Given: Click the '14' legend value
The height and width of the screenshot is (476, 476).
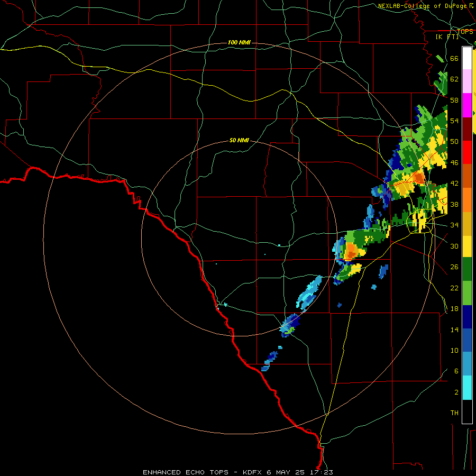Looking at the screenshot, I should tap(454, 329).
